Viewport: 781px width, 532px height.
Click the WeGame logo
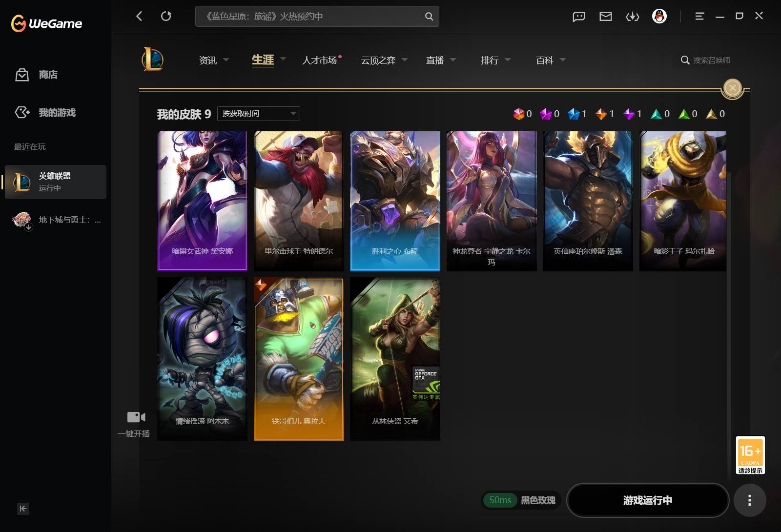pyautogui.click(x=46, y=23)
